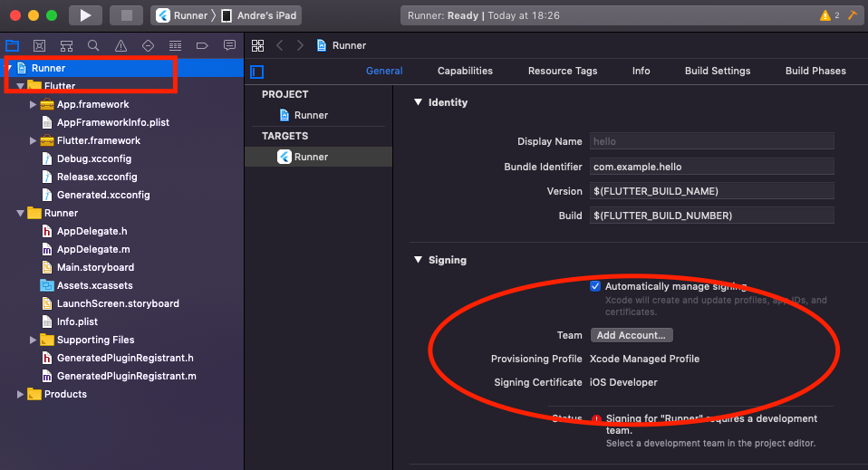868x470 pixels.
Task: Switch to the Capabilities tab
Action: pyautogui.click(x=465, y=71)
